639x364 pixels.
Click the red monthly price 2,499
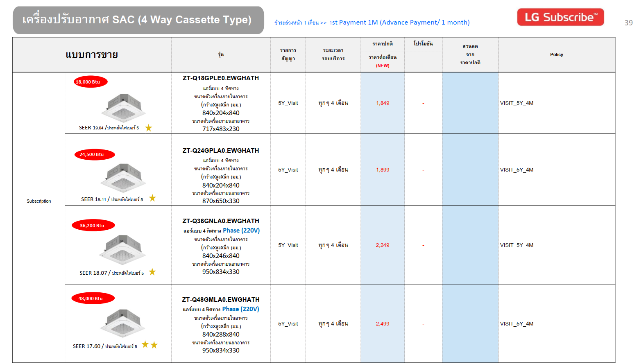pos(383,324)
